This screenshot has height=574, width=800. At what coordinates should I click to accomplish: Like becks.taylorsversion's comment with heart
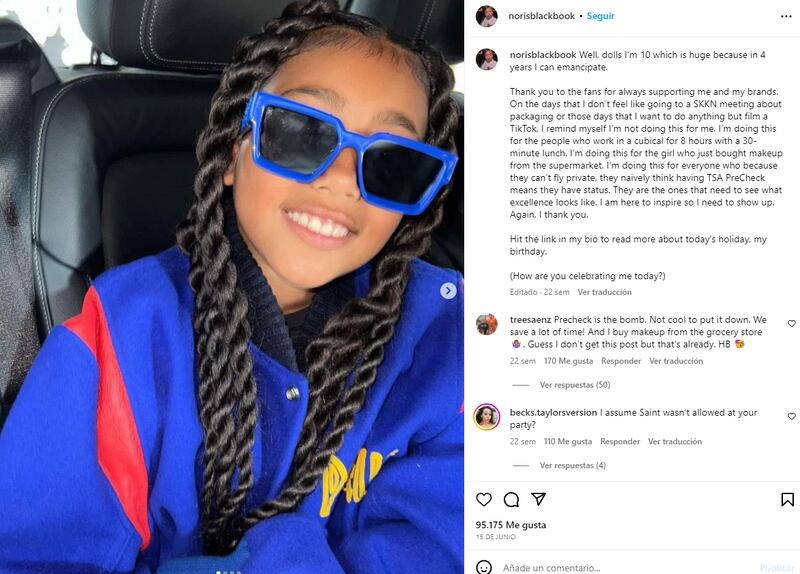click(x=791, y=416)
